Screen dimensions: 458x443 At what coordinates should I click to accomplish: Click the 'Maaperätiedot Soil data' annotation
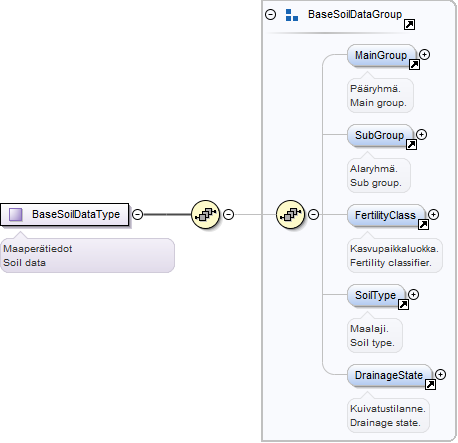coord(87,256)
